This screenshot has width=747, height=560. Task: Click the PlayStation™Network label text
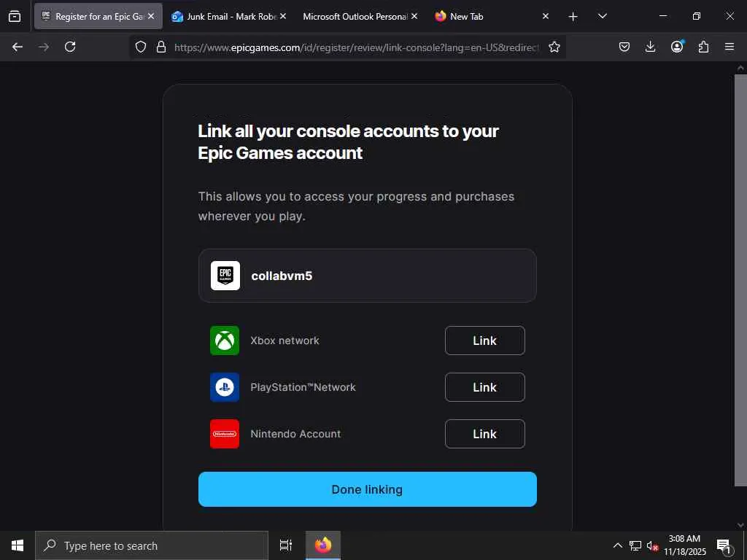coord(303,388)
